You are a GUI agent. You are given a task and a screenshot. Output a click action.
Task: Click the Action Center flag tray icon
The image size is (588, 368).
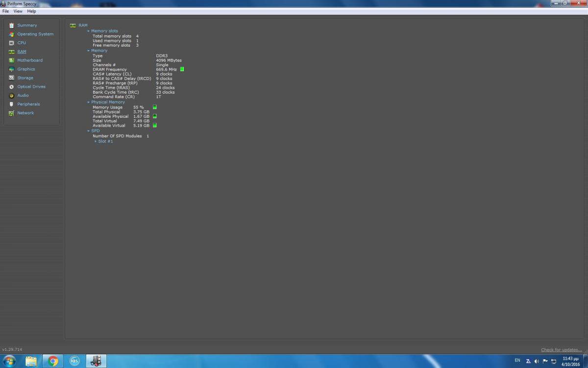click(x=545, y=361)
